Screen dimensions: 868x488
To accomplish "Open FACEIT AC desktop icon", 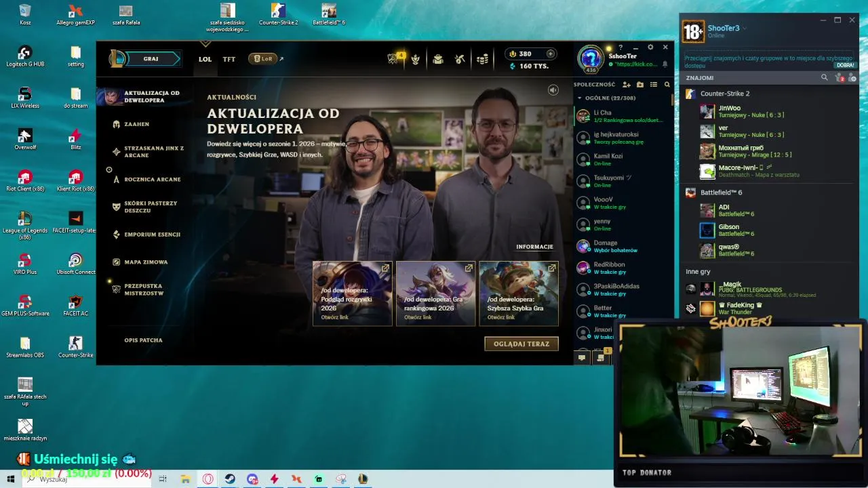I will tap(76, 306).
